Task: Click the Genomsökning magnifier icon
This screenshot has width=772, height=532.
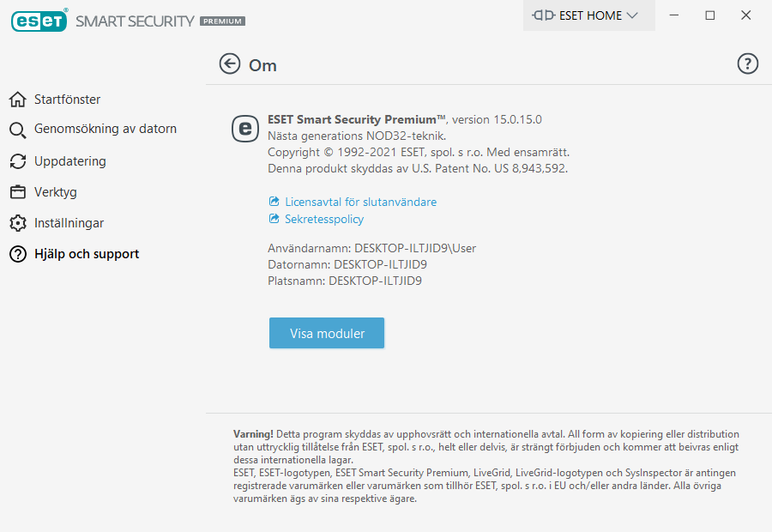Action: 18,130
